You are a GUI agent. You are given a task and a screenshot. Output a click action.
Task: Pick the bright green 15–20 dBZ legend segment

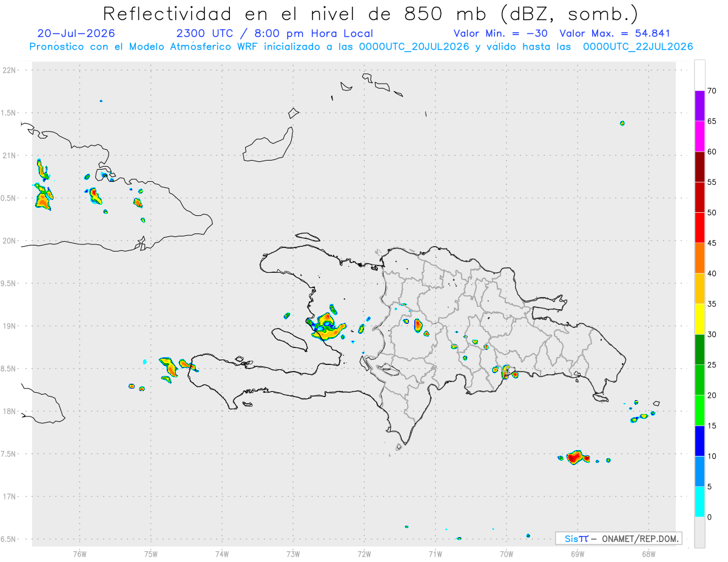click(x=699, y=410)
